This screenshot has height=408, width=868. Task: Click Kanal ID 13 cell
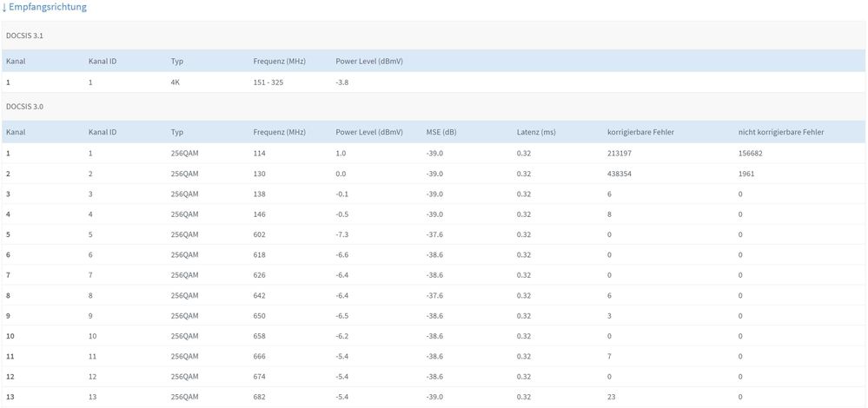[x=92, y=397]
